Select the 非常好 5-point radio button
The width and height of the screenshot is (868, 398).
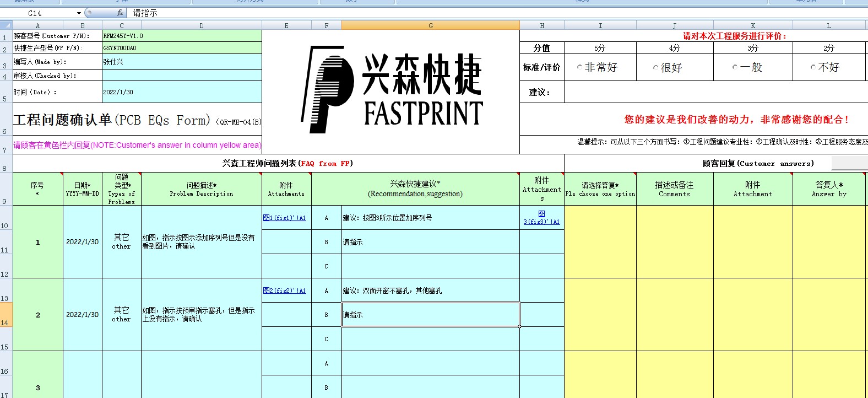[x=579, y=67]
